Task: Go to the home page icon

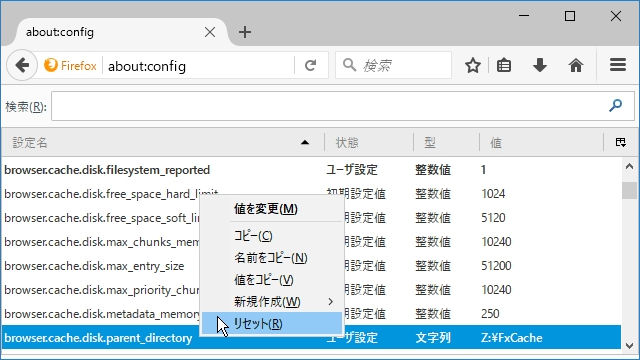Action: click(x=576, y=65)
